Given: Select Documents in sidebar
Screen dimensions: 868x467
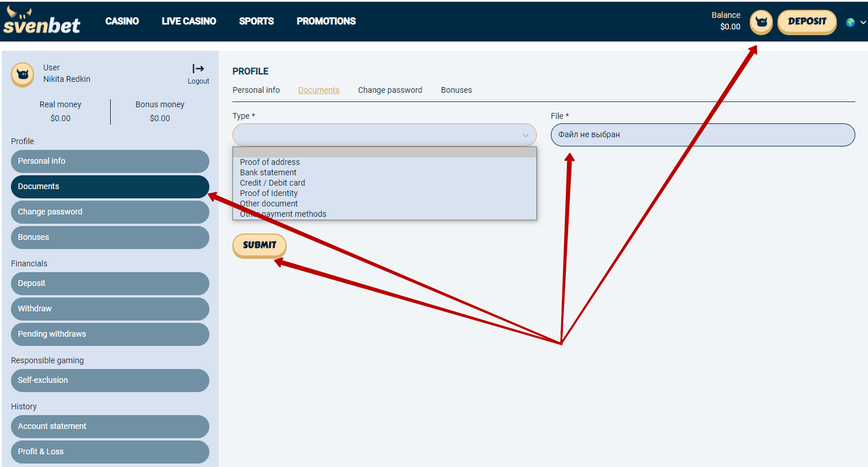Looking at the screenshot, I should [110, 187].
